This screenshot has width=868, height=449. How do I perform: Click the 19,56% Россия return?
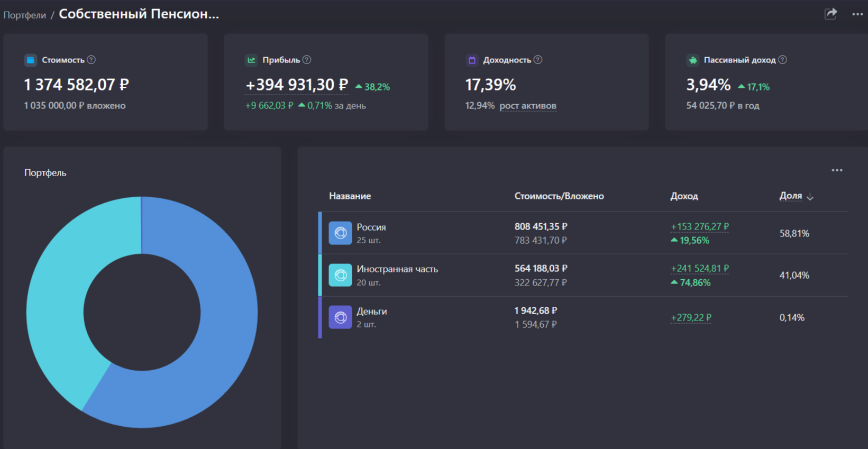pos(690,241)
